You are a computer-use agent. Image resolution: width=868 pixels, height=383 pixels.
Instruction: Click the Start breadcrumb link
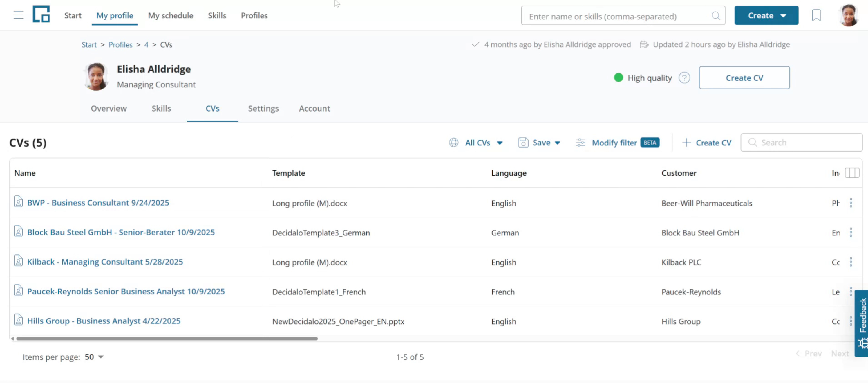89,45
